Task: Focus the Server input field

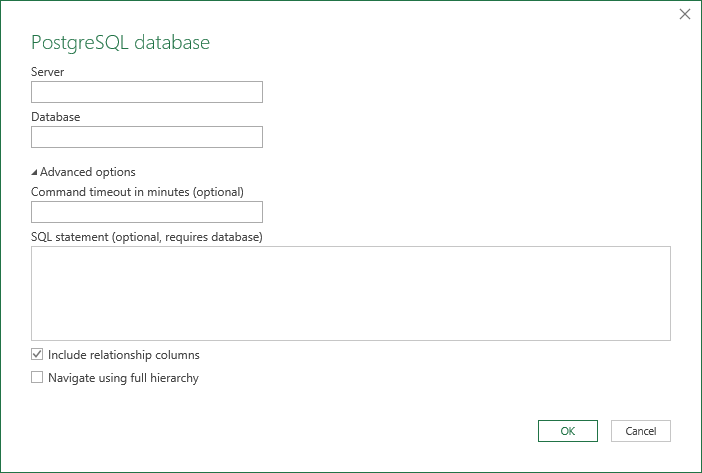Action: click(x=147, y=93)
